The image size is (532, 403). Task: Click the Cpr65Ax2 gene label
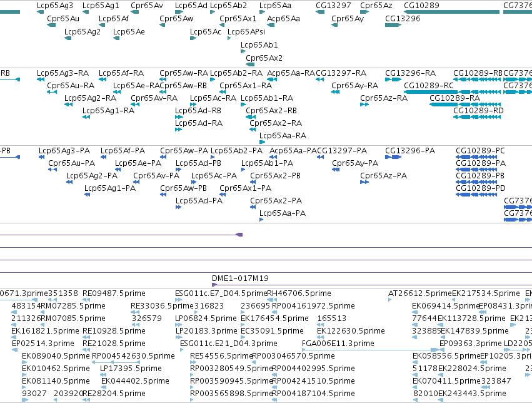[x=264, y=58]
